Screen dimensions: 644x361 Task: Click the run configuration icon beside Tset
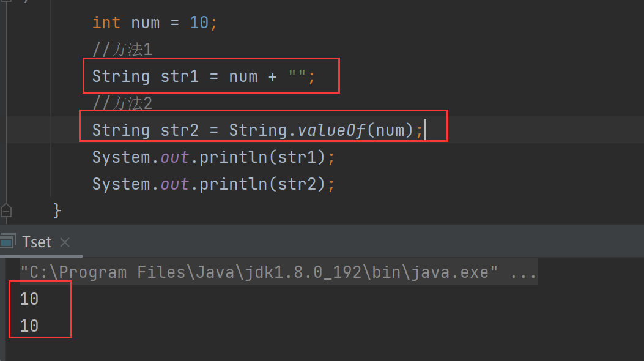(x=7, y=242)
